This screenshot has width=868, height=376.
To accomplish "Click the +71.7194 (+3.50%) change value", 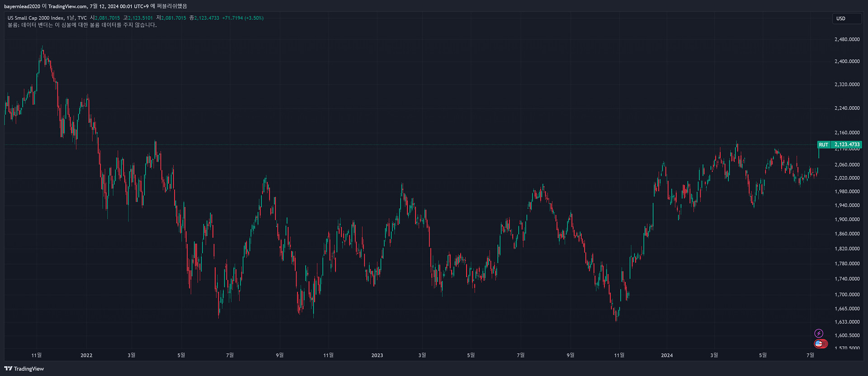I will pyautogui.click(x=243, y=18).
